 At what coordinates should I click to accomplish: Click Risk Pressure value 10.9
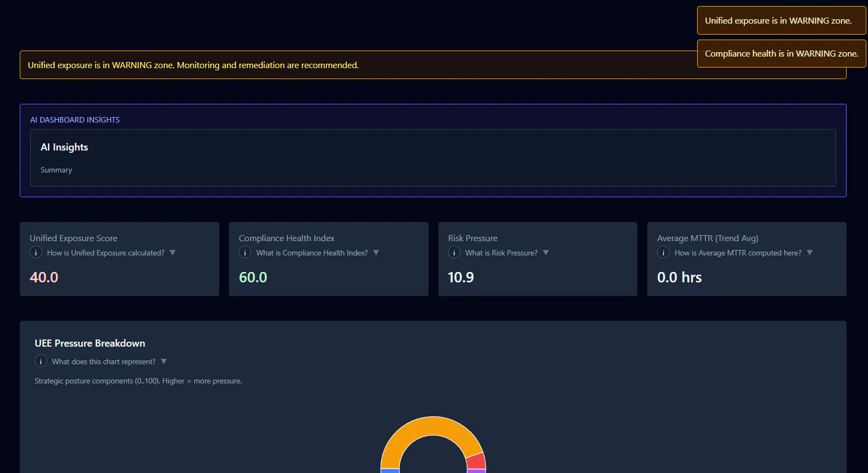461,277
